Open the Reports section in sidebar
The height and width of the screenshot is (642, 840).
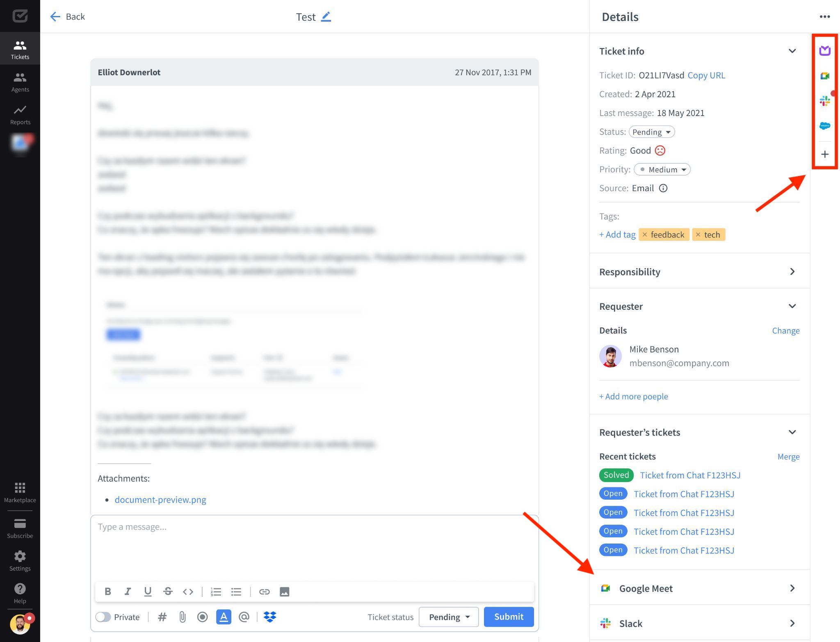pos(20,115)
